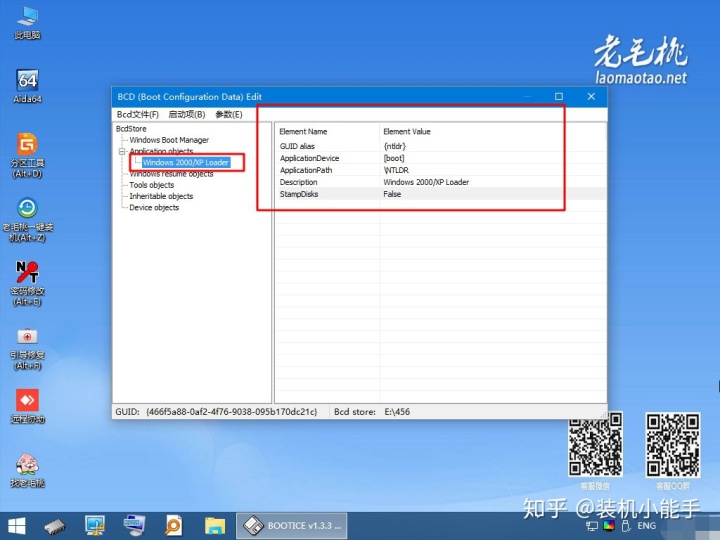Close the BCD Edit window

pyautogui.click(x=591, y=96)
